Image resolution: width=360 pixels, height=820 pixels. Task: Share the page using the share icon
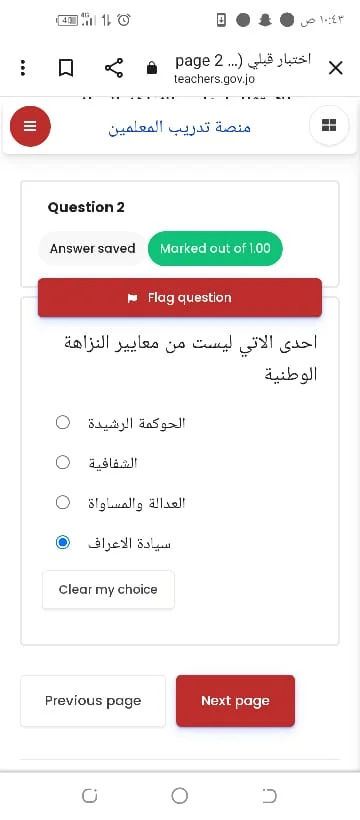click(x=114, y=68)
